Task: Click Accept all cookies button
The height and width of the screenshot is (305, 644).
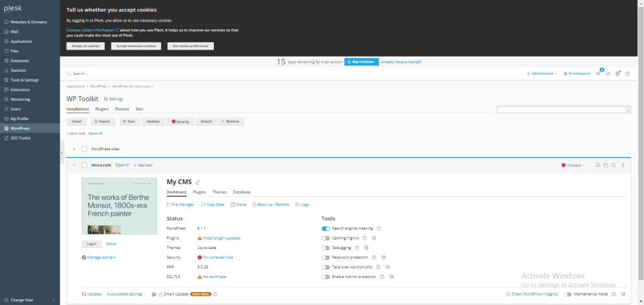Action: point(86,46)
